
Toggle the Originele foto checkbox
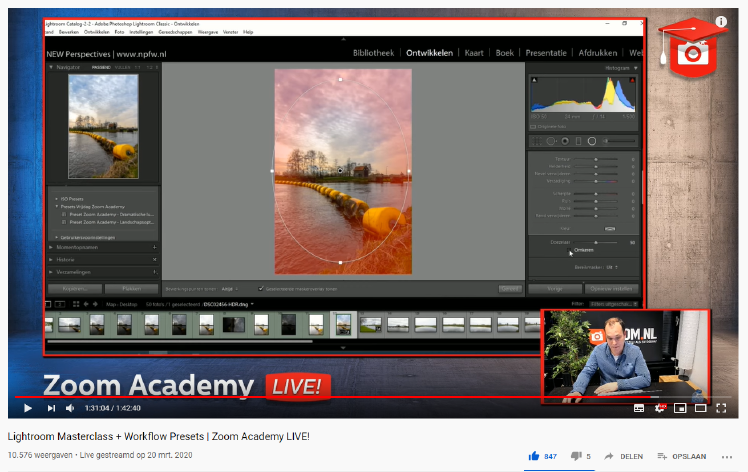point(533,127)
